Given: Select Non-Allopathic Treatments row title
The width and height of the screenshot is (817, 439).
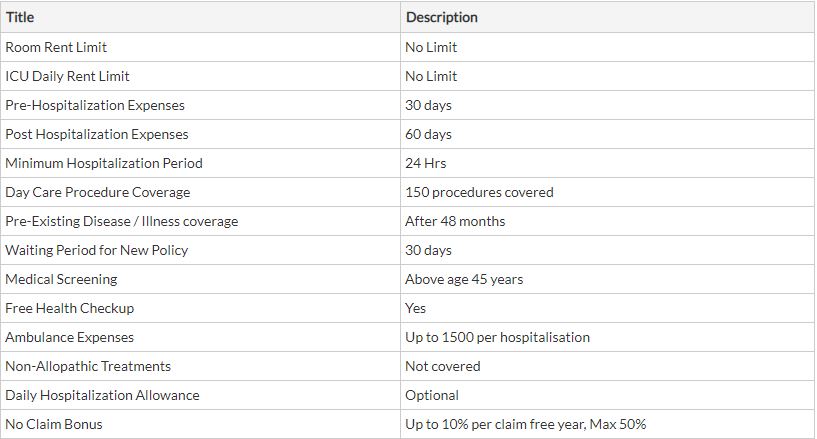Looking at the screenshot, I should (x=201, y=366).
